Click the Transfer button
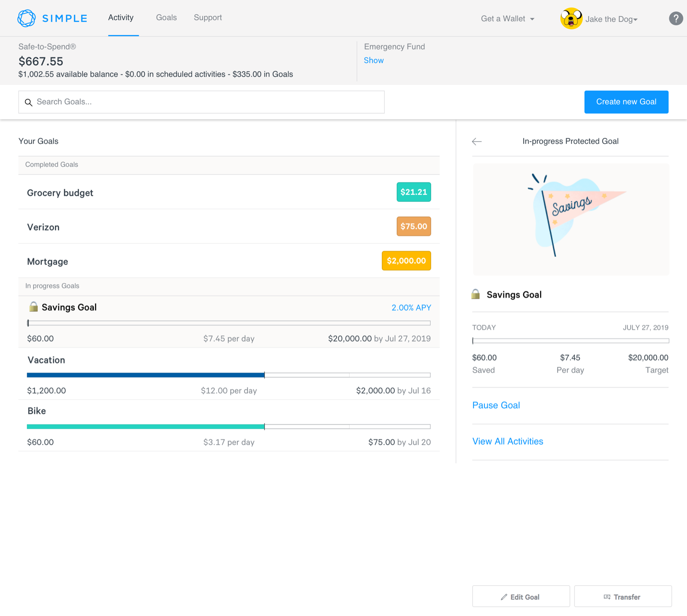This screenshot has width=687, height=616. pyautogui.click(x=622, y=597)
